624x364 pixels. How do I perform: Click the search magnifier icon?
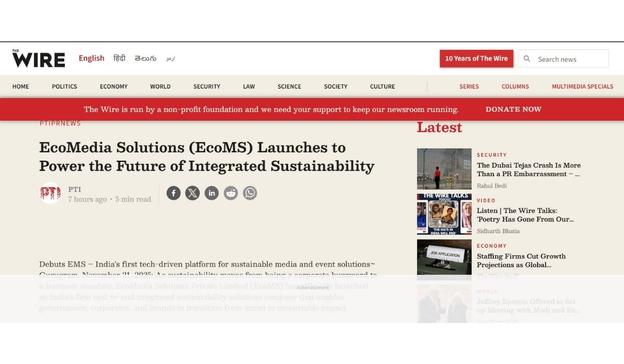tap(527, 59)
